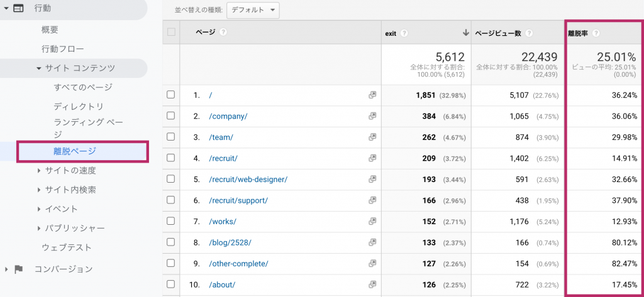Click help icon next to 離脱率 header

click(x=596, y=33)
